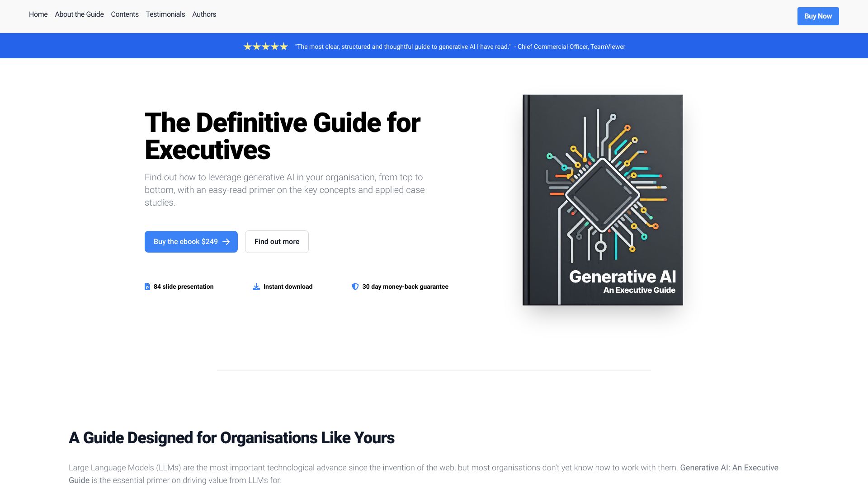Scroll down to see more guide content
This screenshot has height=488, width=868.
pyautogui.click(x=276, y=241)
